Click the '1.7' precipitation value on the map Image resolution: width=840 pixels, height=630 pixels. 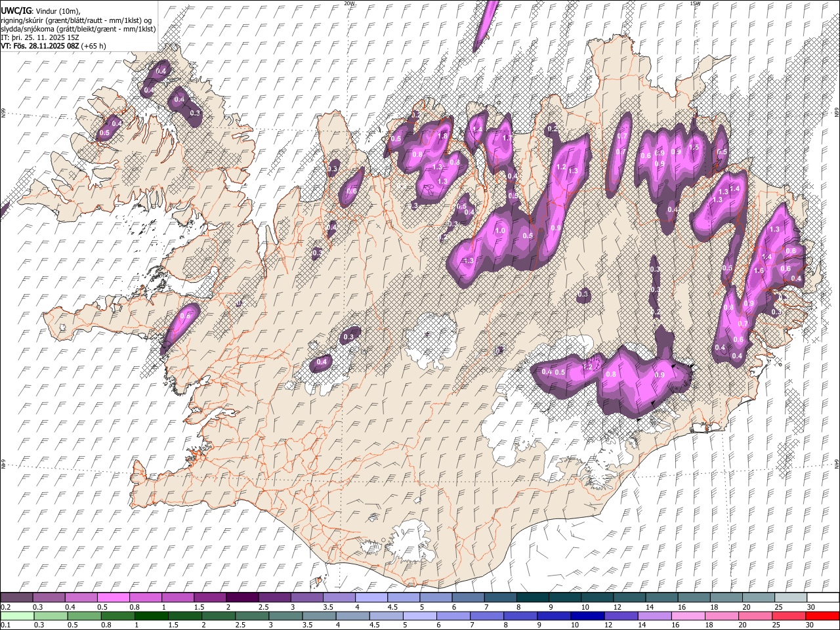507,138
